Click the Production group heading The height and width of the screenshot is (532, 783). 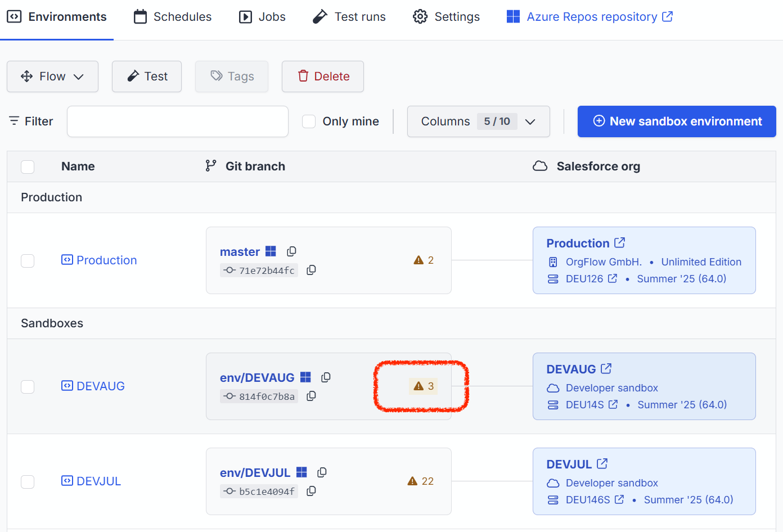click(x=52, y=197)
